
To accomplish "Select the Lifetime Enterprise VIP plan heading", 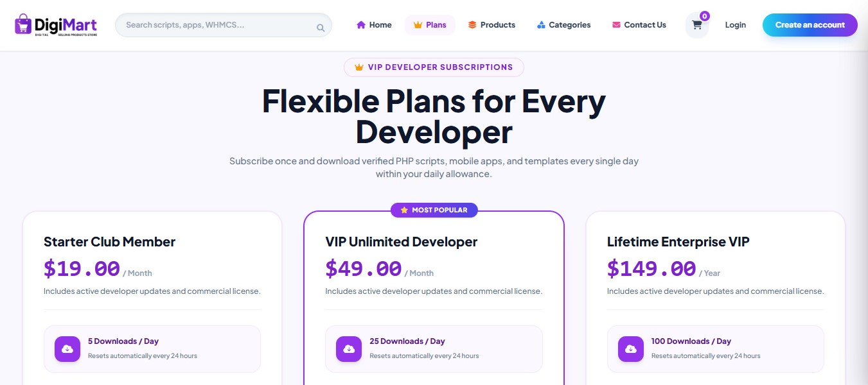I will coord(678,242).
